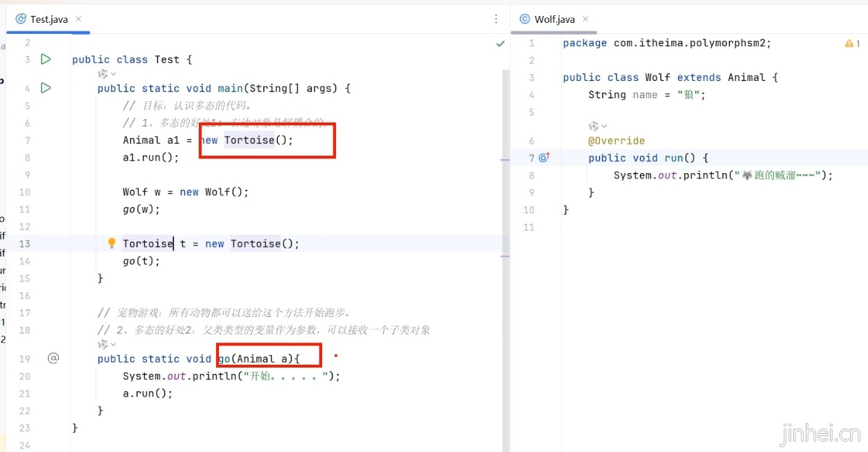This screenshot has height=452, width=868.
Task: Click the "@Override" annotation in Wolf.java
Action: pyautogui.click(x=617, y=141)
